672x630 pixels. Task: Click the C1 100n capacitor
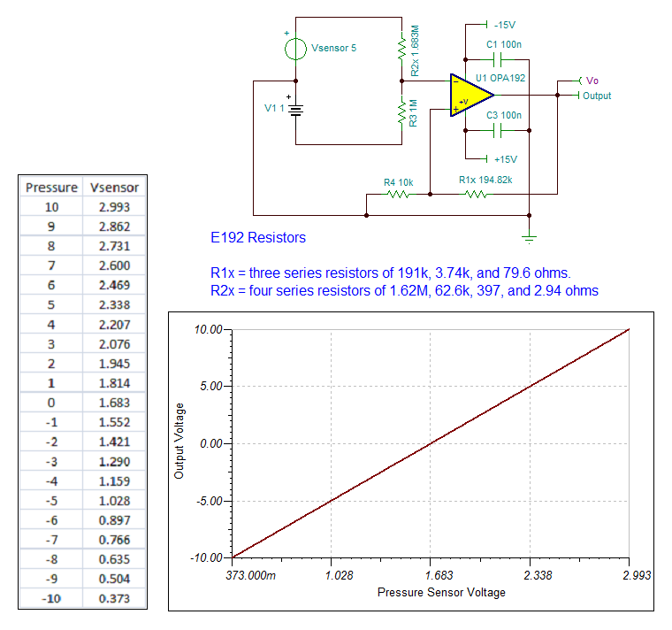pos(497,59)
